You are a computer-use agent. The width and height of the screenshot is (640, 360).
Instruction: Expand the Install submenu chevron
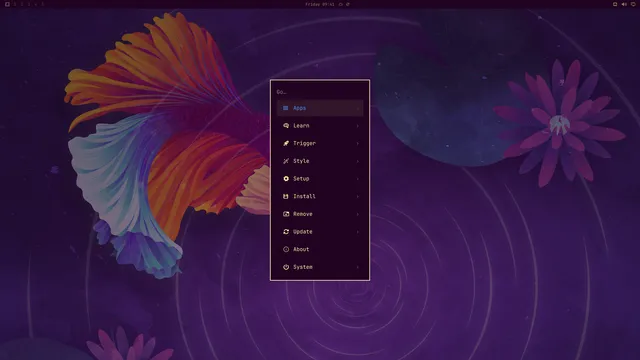click(x=358, y=196)
